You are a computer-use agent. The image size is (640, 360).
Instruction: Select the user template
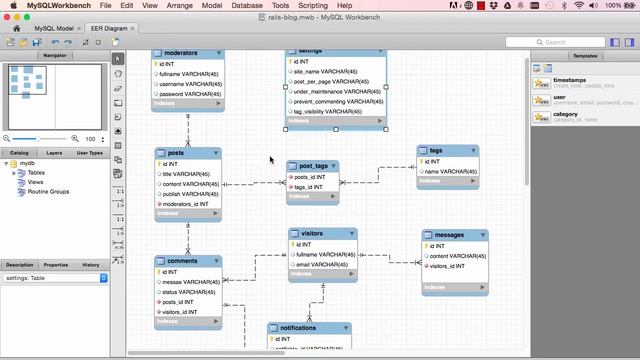(x=585, y=100)
